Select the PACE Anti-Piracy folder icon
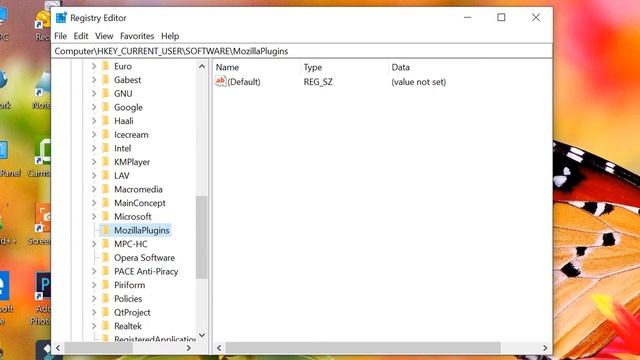The width and height of the screenshot is (640, 360). tap(105, 271)
